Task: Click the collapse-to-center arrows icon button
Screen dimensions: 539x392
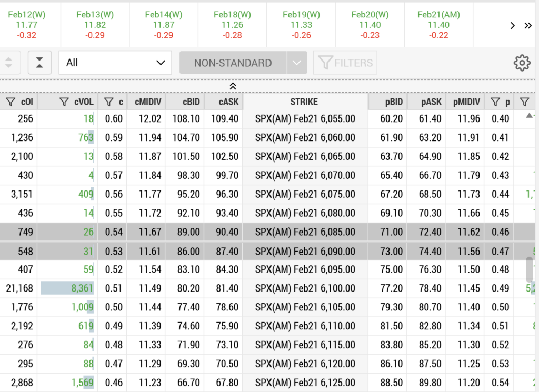Action: 39,63
